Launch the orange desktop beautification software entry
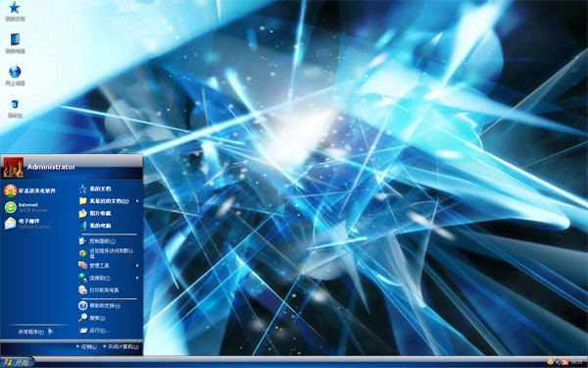Screen dimensions: 588x368 pos(30,190)
